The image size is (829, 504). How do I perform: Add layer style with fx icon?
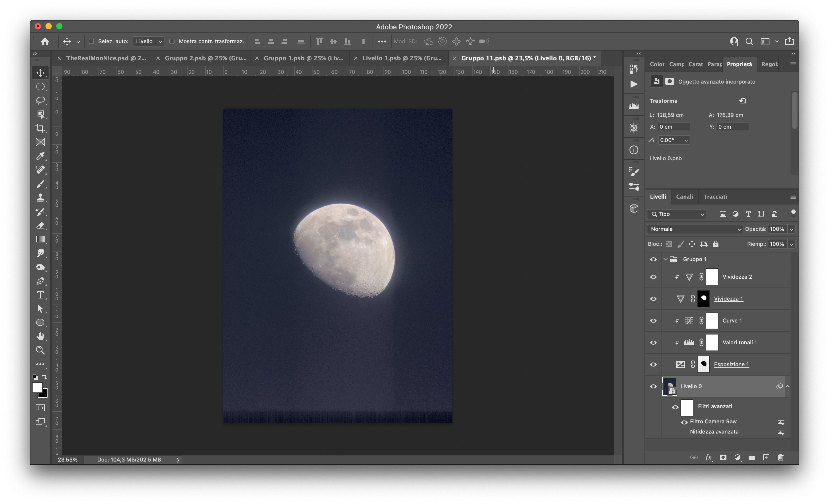coord(709,457)
